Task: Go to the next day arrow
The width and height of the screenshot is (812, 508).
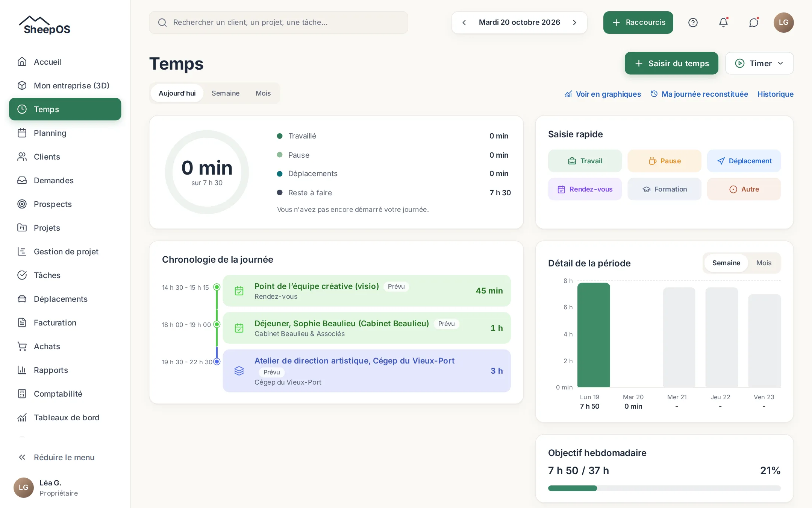Action: 574,23
